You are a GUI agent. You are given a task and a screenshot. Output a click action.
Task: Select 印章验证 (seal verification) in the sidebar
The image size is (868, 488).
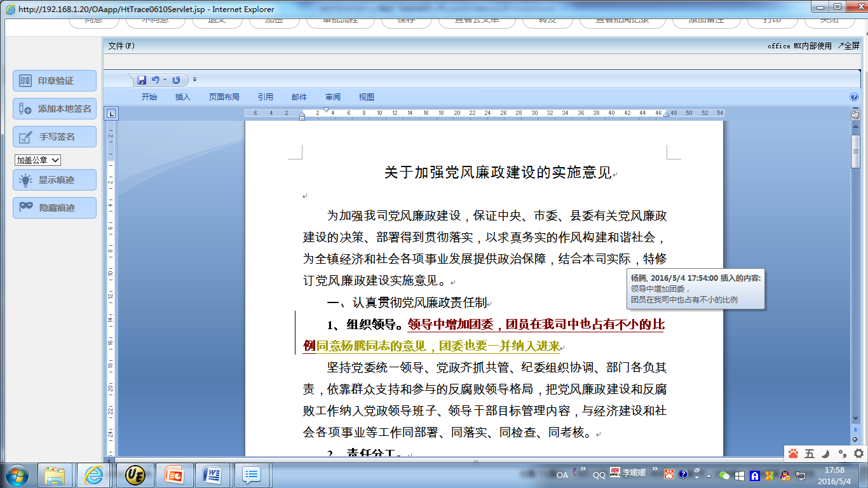tap(54, 80)
